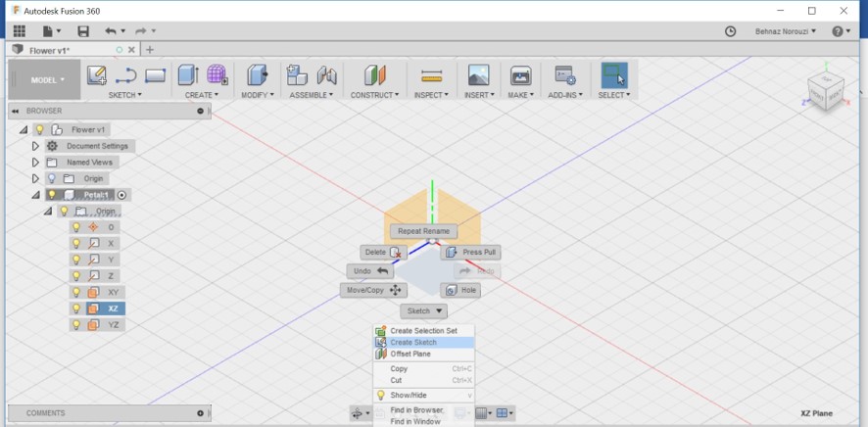Screen dimensions: 868x427
Task: Select the New Component assemble icon
Action: point(297,74)
